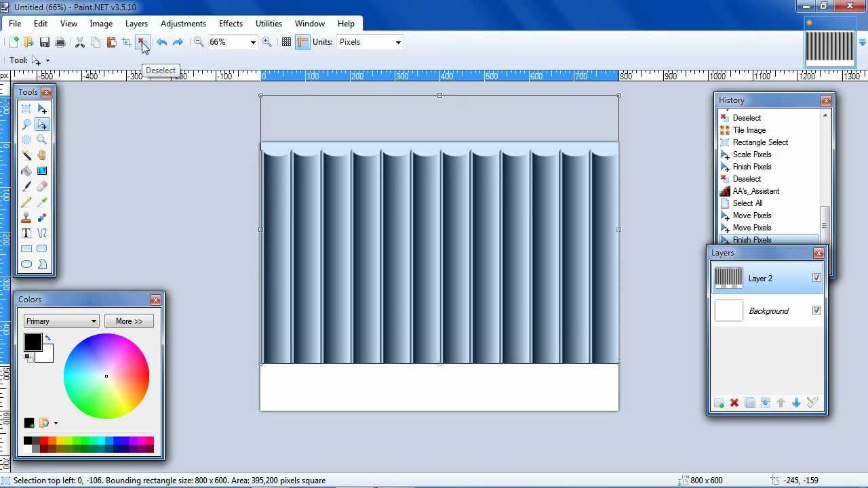
Task: Select the Lasso Select tool
Action: pos(26,124)
